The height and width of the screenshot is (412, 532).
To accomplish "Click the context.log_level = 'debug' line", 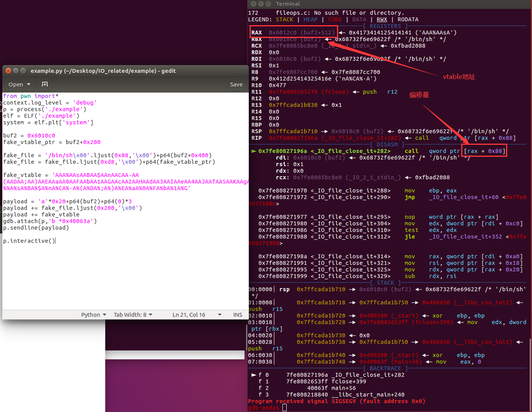I will point(50,103).
